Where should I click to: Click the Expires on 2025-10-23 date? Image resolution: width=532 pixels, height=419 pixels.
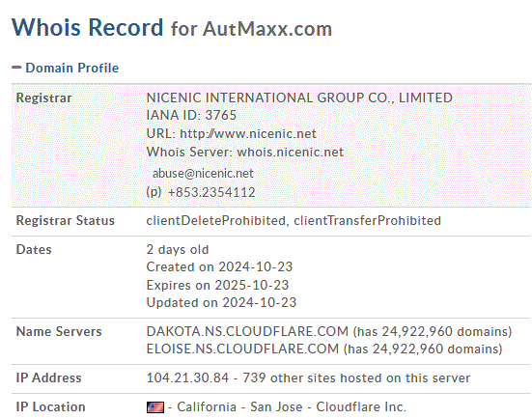pos(217,285)
